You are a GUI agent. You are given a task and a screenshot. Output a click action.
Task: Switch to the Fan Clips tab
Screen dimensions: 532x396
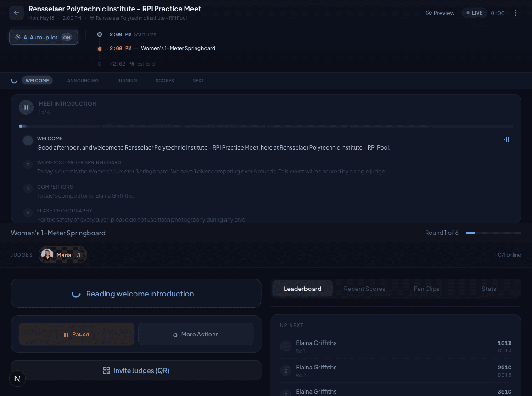(x=426, y=289)
